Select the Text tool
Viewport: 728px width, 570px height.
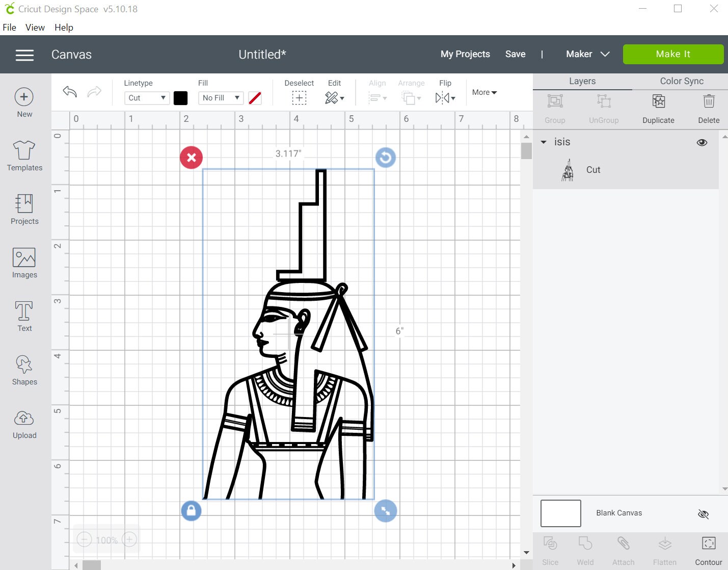(x=24, y=316)
